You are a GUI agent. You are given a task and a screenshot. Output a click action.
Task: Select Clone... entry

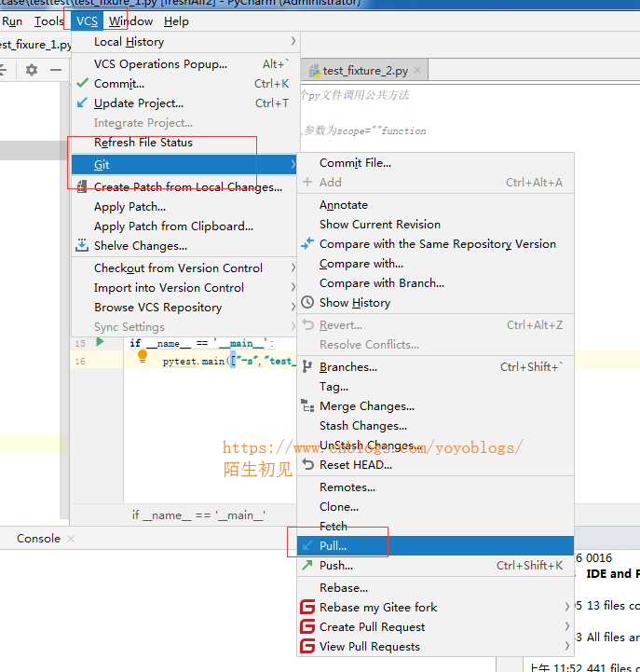tap(435, 507)
